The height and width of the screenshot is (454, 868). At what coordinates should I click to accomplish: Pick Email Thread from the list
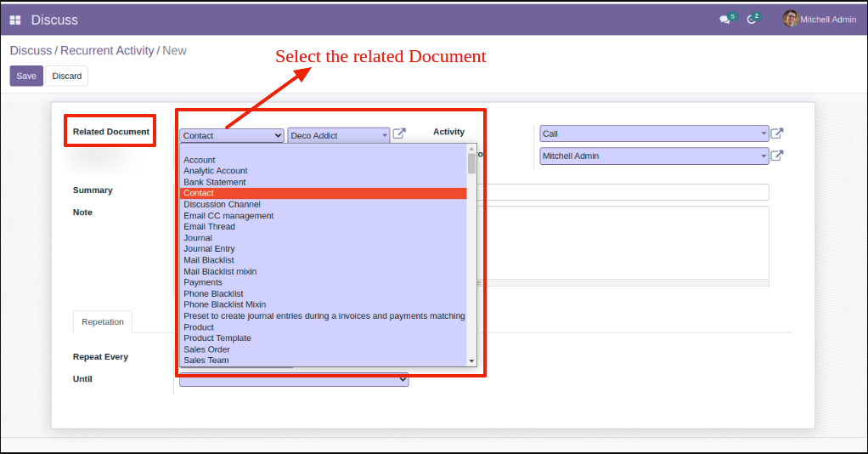324,226
